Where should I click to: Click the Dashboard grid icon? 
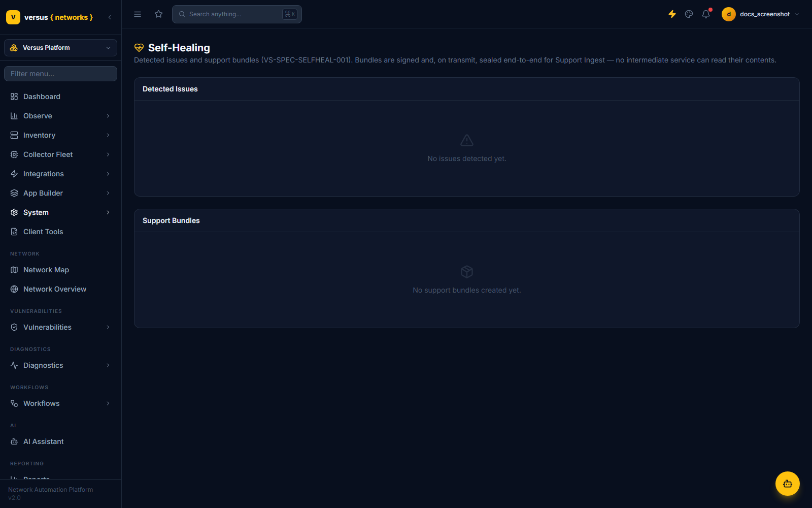[14, 97]
